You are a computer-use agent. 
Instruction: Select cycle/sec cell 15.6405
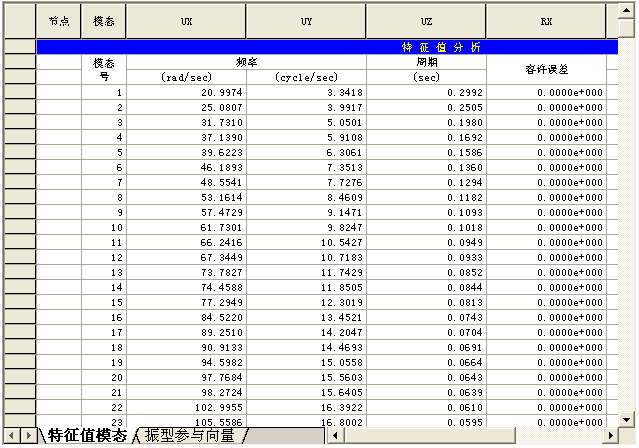click(x=306, y=393)
